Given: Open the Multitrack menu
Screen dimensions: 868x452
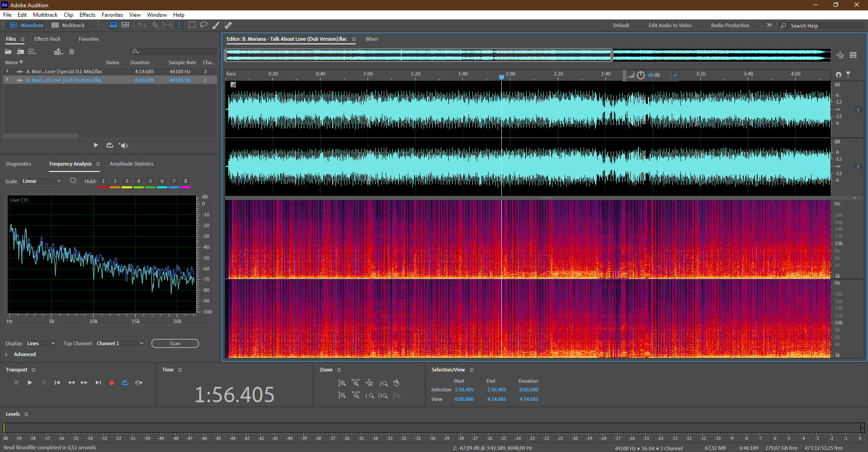Looking at the screenshot, I should (45, 15).
